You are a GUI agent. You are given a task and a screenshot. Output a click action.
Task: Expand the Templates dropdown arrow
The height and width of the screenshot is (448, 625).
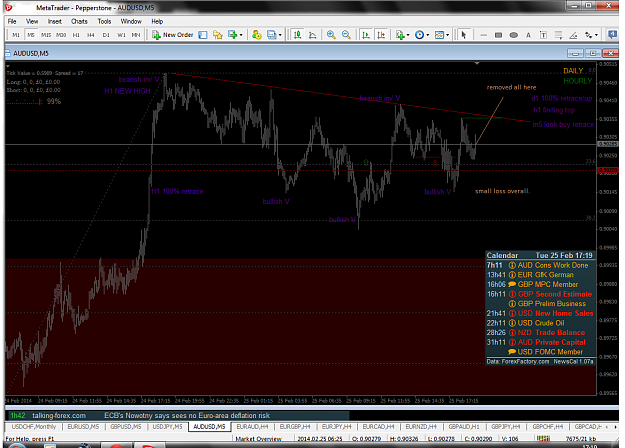[x=447, y=35]
